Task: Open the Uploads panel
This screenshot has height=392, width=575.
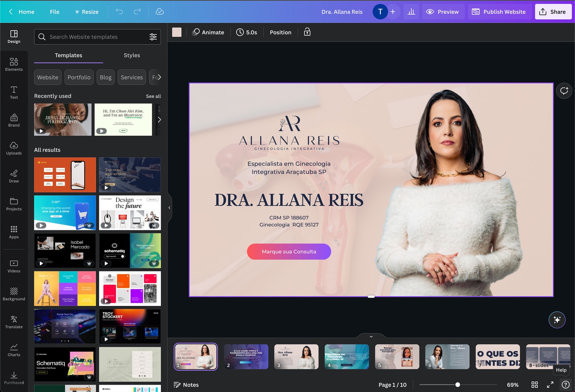Action: (x=14, y=148)
